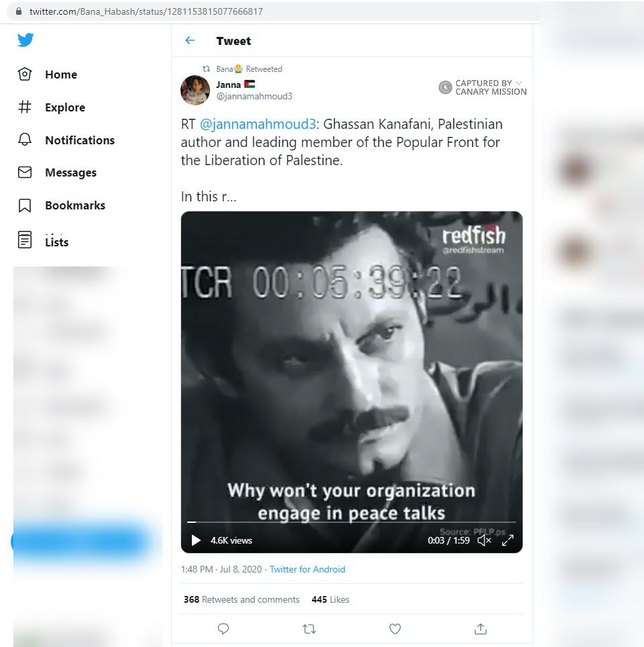
Task: Go back using the Tweet header arrow
Action: point(190,41)
